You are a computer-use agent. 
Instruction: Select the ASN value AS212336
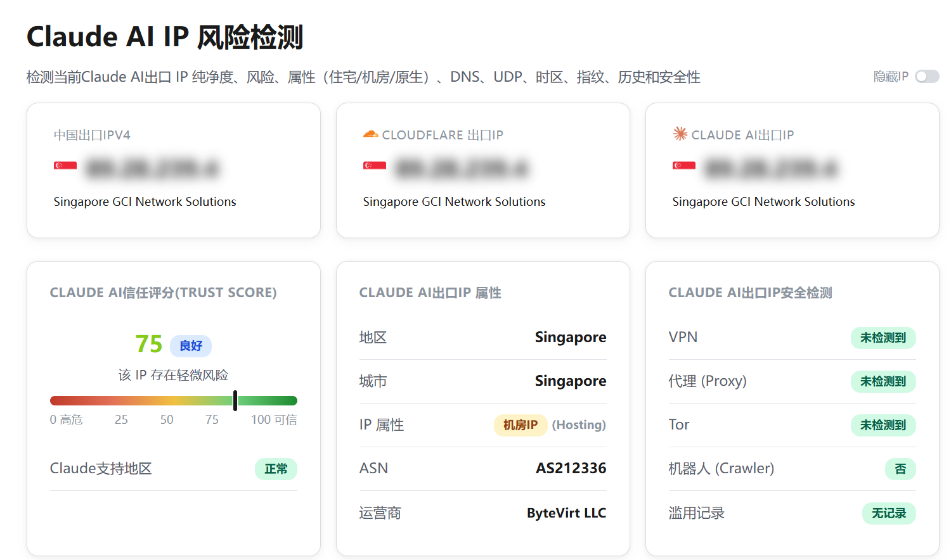point(571,468)
